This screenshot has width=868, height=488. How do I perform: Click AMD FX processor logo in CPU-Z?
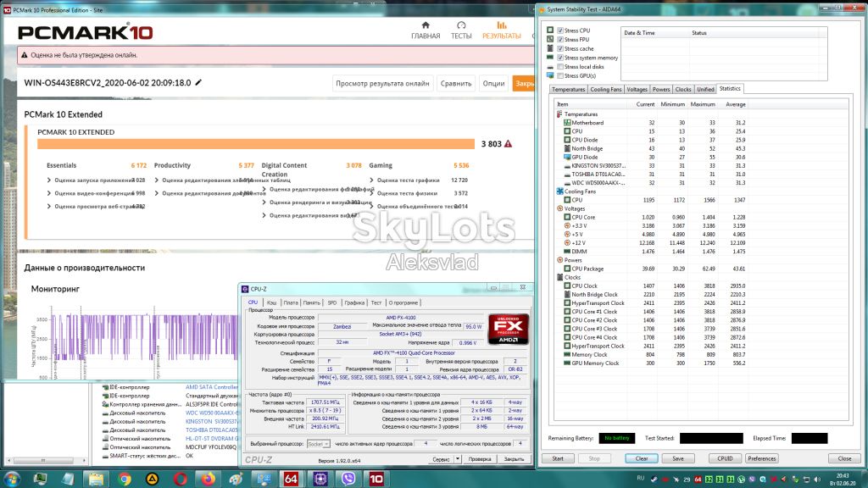(509, 329)
